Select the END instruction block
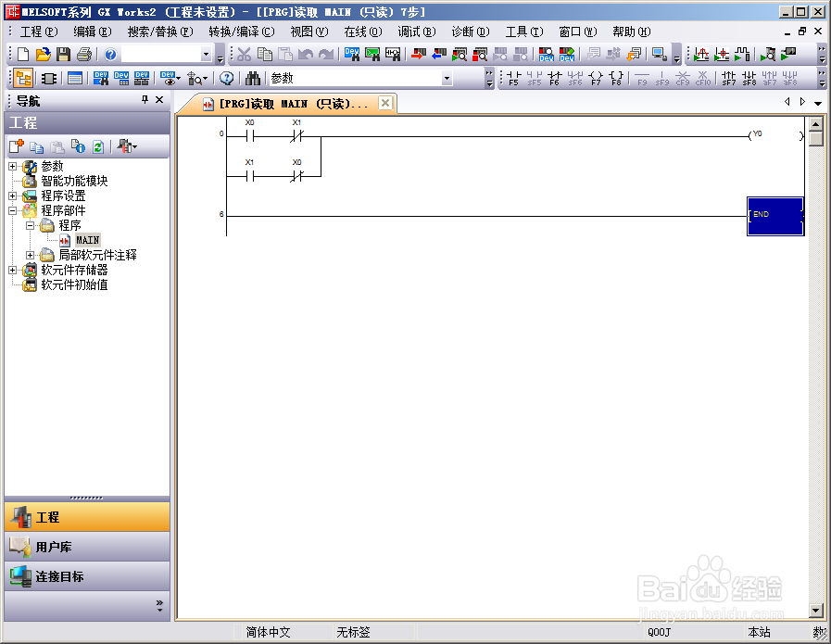Screen dimensions: 831x644 pos(775,216)
